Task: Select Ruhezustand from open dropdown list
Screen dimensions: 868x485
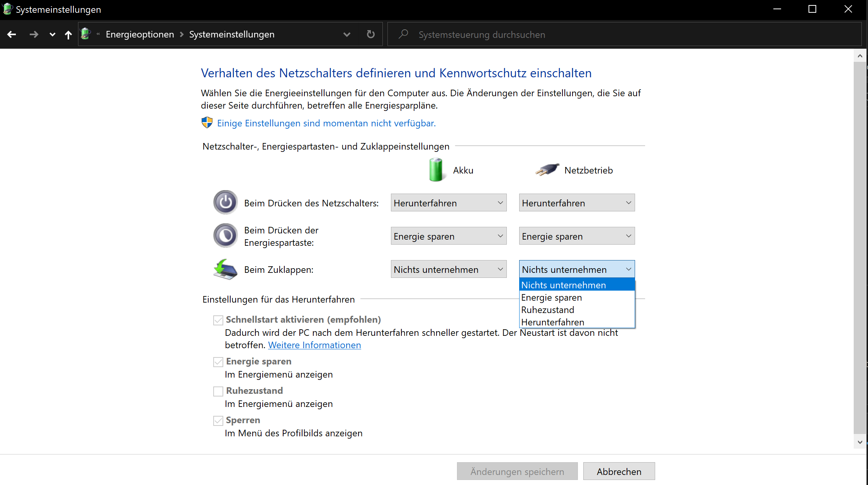Action: 547,310
